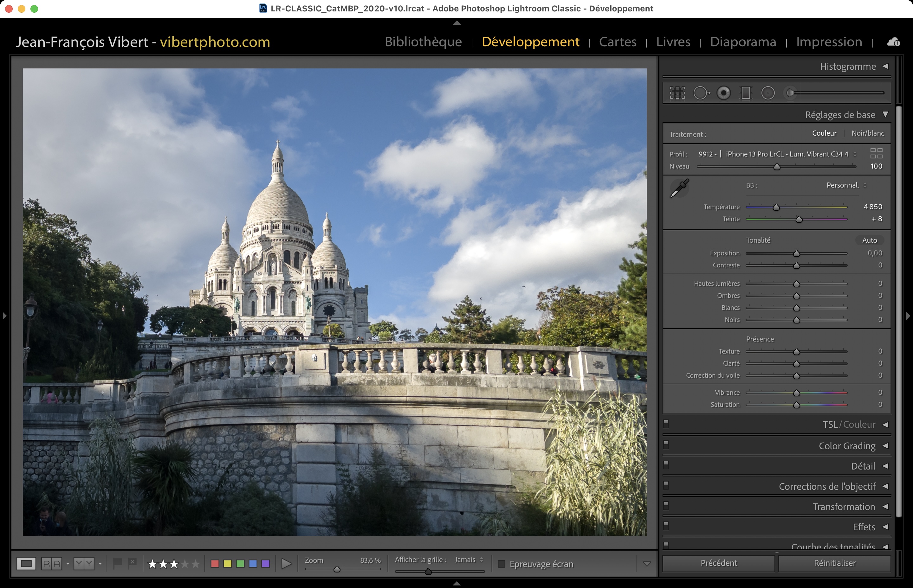Select the Crop overlay tool

[x=677, y=93]
